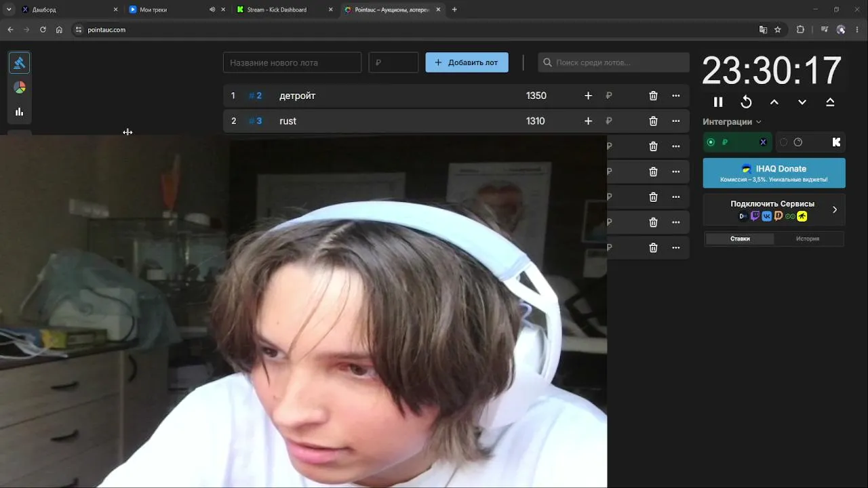This screenshot has width=868, height=488.
Task: Select the rust lot name
Action: click(x=288, y=121)
